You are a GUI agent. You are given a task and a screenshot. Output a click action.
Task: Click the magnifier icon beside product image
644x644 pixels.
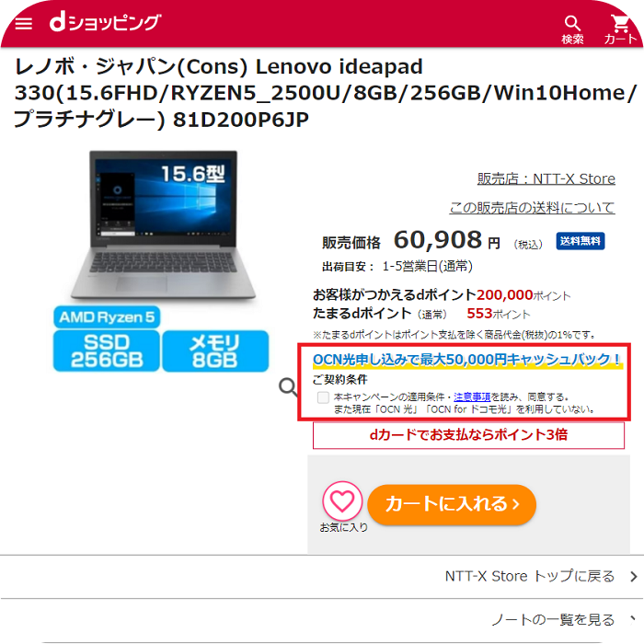pos(288,387)
